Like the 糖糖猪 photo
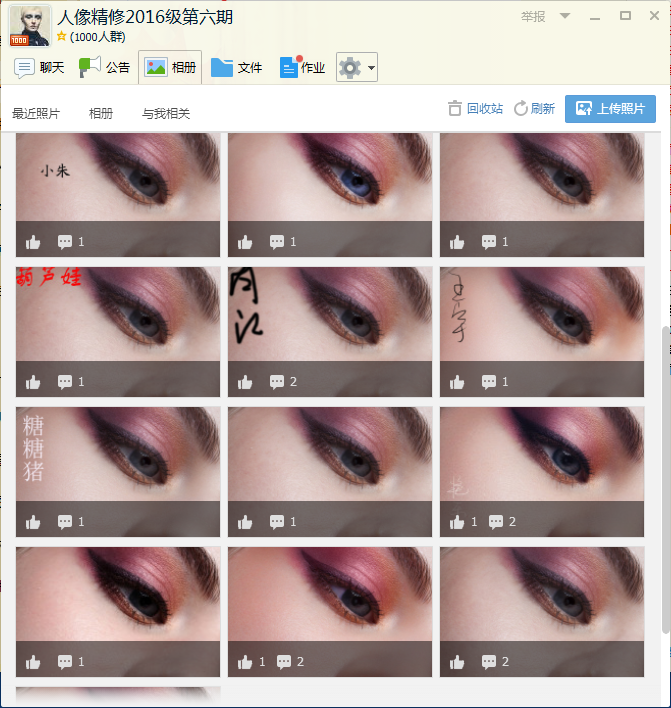This screenshot has width=671, height=708. [x=33, y=522]
